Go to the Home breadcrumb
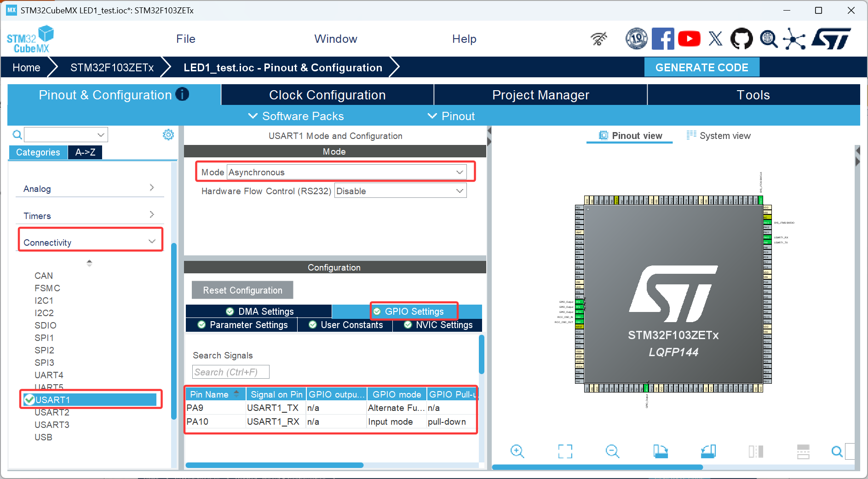The width and height of the screenshot is (868, 479). (x=26, y=68)
